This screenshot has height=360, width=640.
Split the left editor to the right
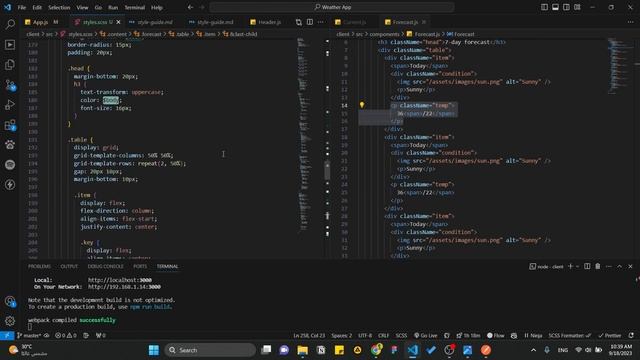click(310, 22)
